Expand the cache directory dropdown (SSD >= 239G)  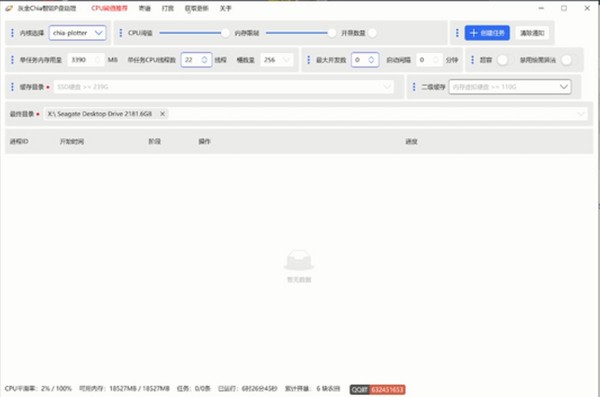pos(387,87)
